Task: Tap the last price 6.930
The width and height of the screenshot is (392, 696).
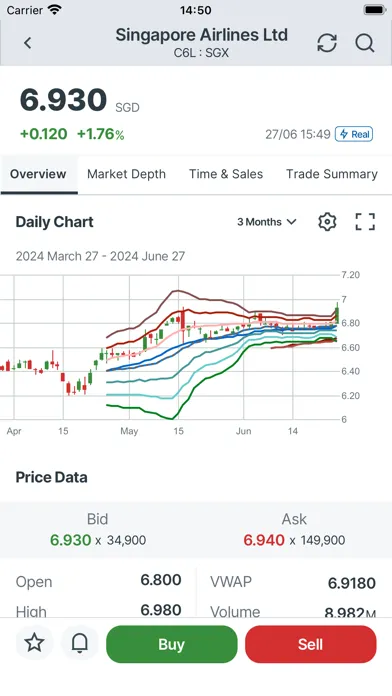Action: point(63,99)
